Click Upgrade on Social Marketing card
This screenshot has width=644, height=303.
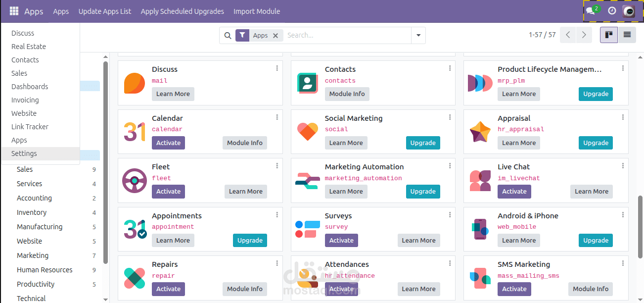423,143
